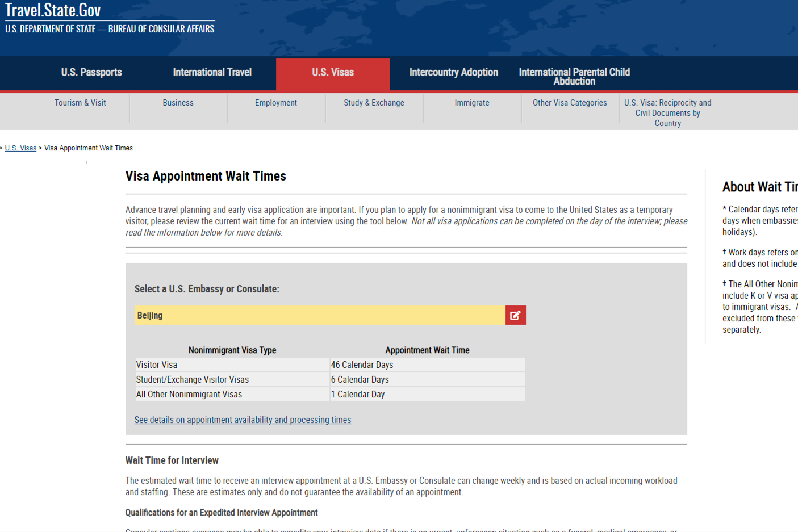This screenshot has height=532, width=798.
Task: Click the U.S. Visas breadcrumb link
Action: pyautogui.click(x=20, y=148)
